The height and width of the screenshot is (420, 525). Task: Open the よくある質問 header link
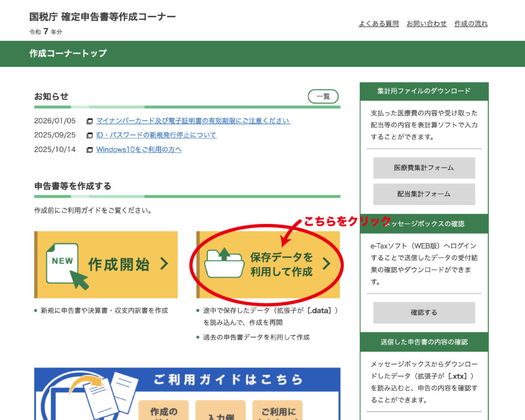coord(378,23)
